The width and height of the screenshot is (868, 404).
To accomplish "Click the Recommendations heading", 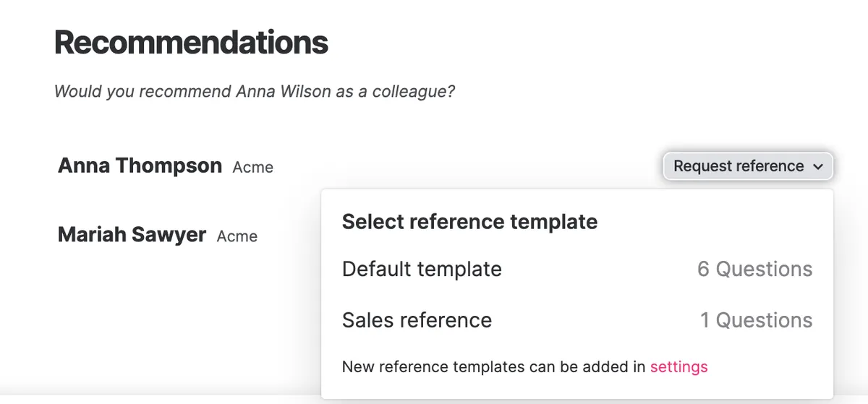I will coord(191,43).
